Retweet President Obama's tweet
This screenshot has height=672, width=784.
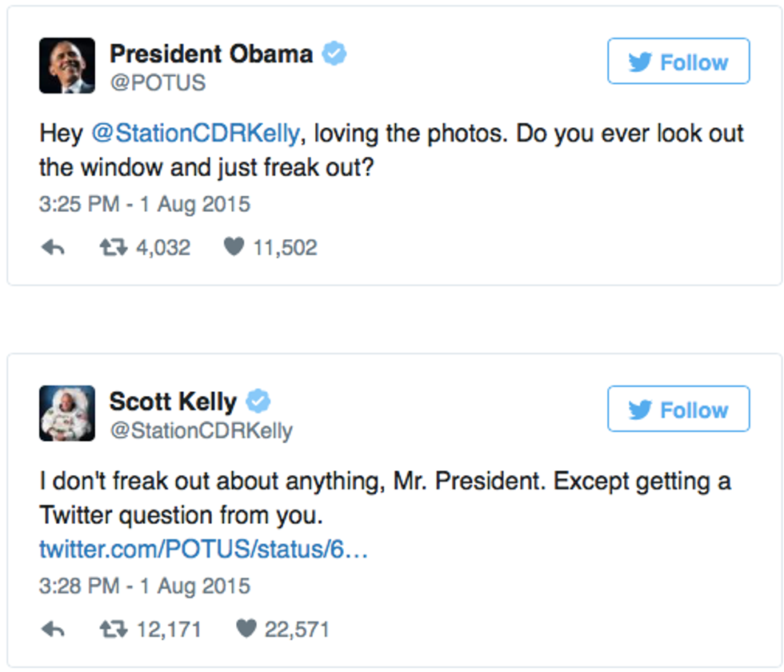112,248
